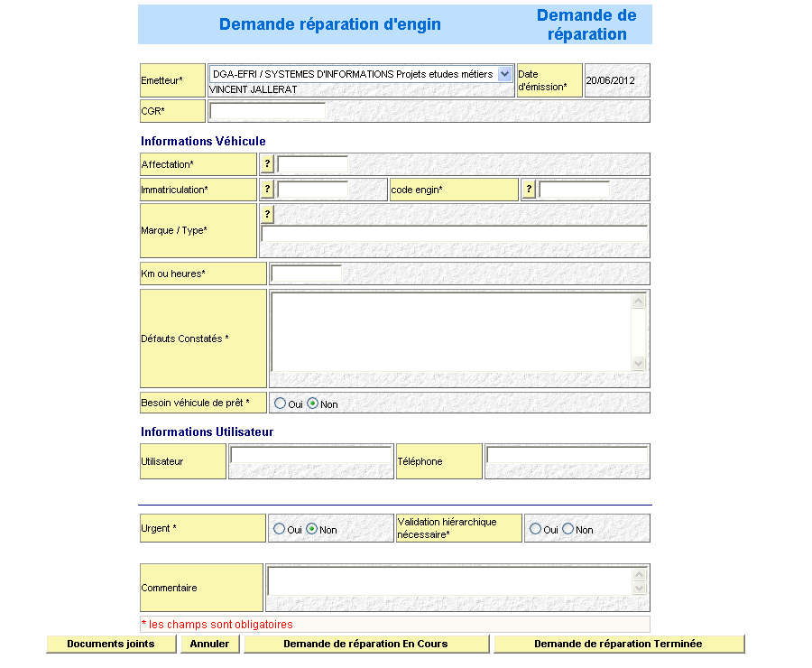The width and height of the screenshot is (812, 668).
Task: Click the date value 20/06/2012
Action: pos(610,80)
